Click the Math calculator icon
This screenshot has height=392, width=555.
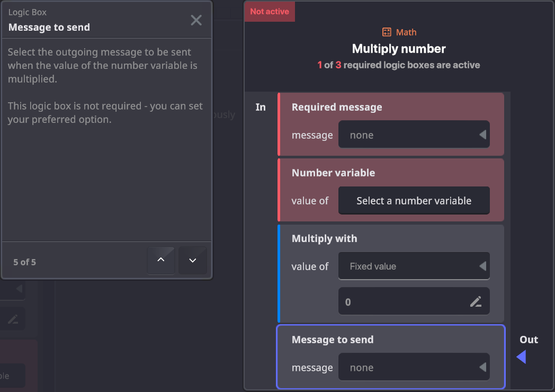tap(387, 32)
